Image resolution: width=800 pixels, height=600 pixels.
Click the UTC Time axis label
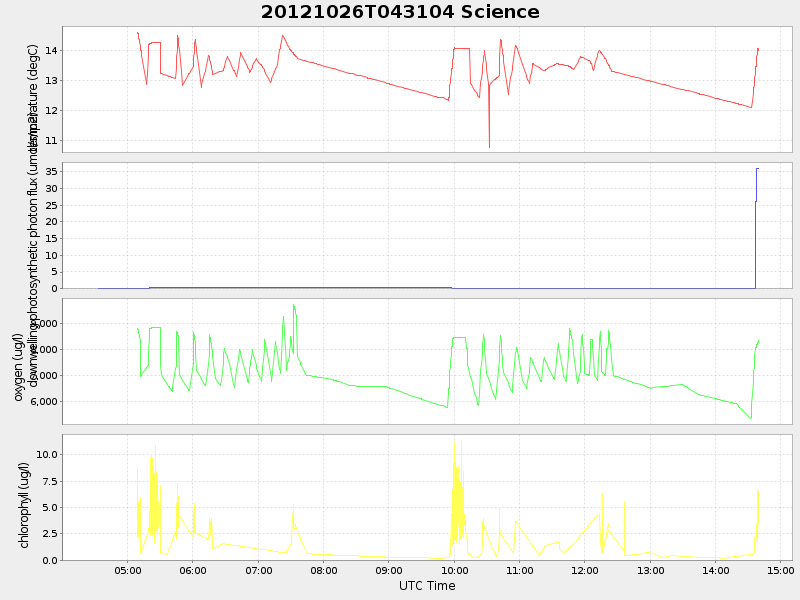click(427, 586)
